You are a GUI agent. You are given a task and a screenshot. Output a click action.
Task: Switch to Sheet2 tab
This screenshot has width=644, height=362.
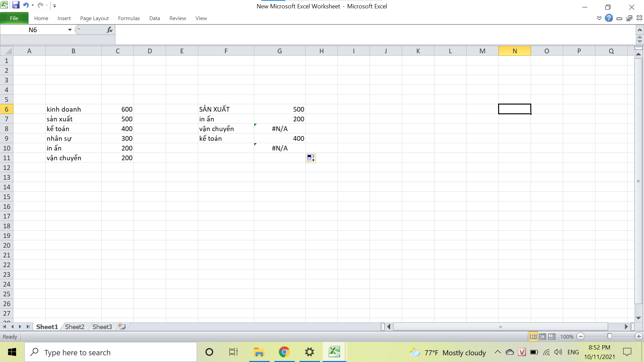pyautogui.click(x=74, y=327)
